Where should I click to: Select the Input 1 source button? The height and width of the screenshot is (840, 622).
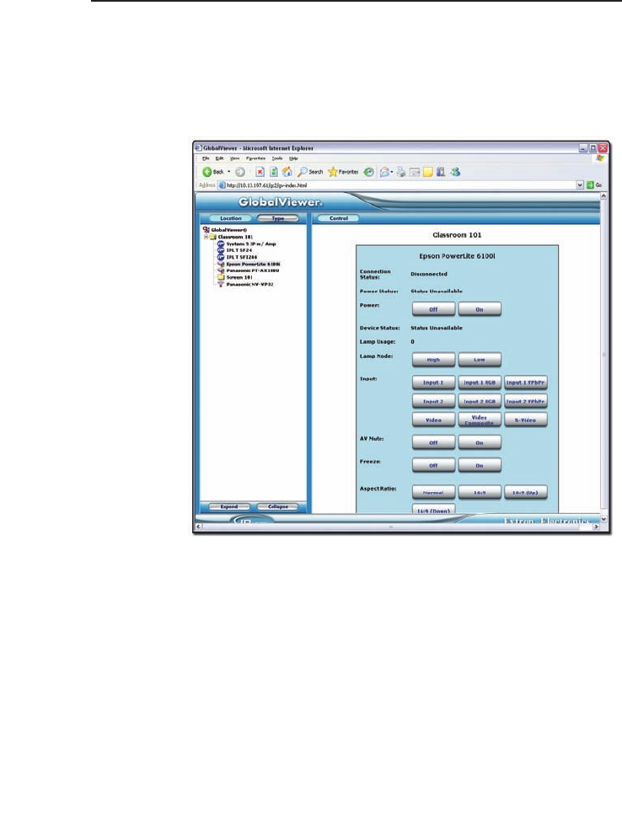pos(433,383)
